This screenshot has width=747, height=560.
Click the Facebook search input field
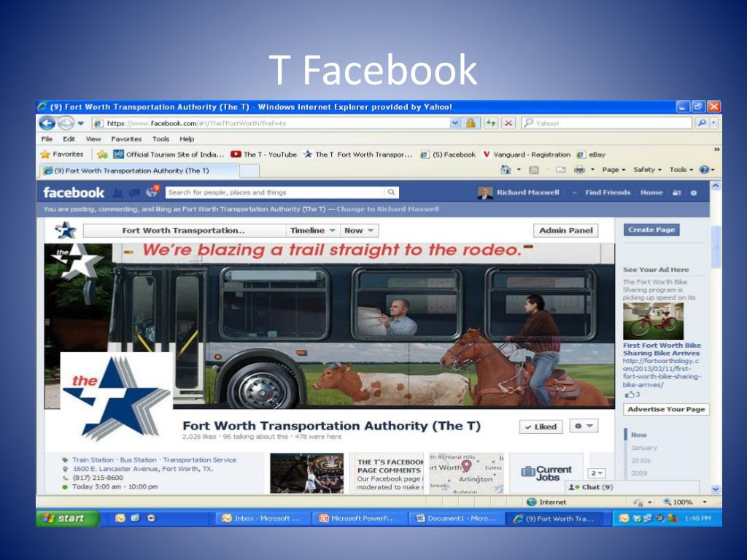click(275, 192)
